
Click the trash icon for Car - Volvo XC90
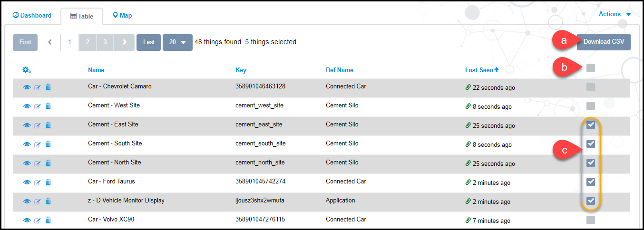pyautogui.click(x=48, y=220)
